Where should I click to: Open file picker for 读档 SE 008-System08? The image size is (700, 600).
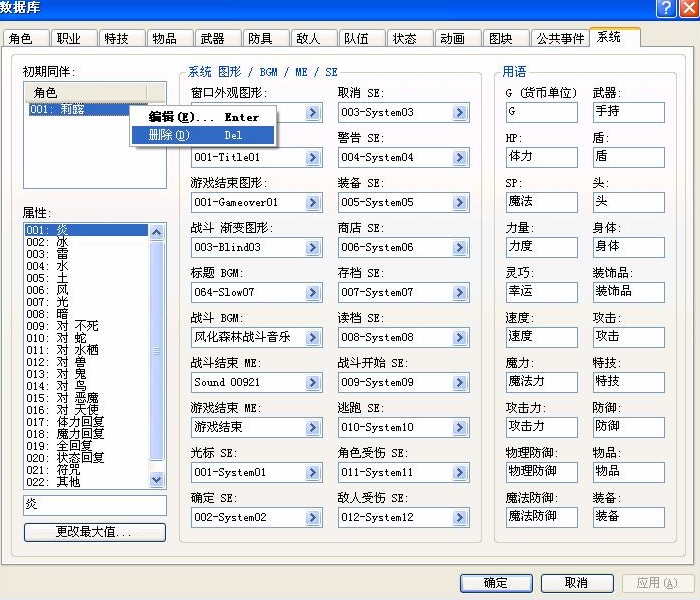click(x=460, y=338)
